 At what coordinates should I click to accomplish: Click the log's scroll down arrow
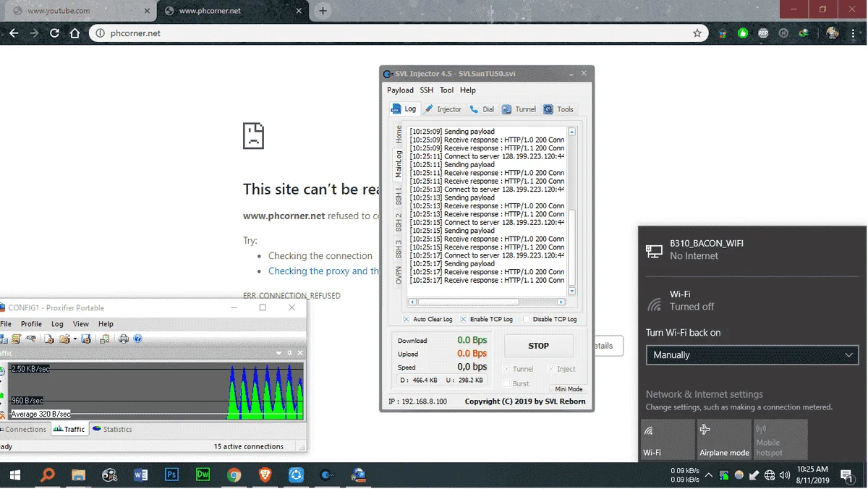tap(571, 292)
